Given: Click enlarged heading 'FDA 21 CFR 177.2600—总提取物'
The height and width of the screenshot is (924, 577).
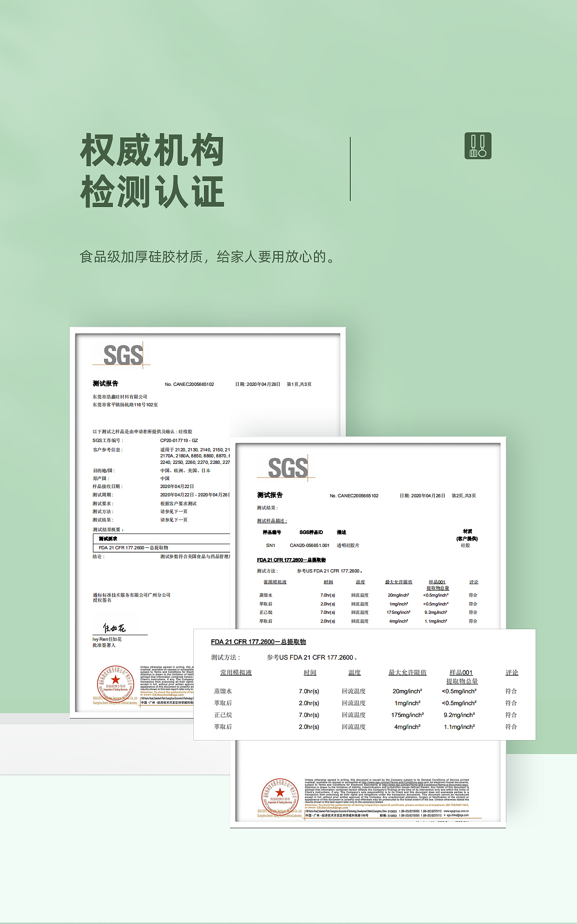Looking at the screenshot, I should click(258, 642).
